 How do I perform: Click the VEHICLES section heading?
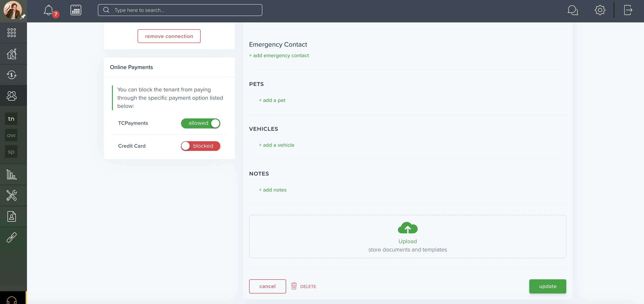click(263, 129)
